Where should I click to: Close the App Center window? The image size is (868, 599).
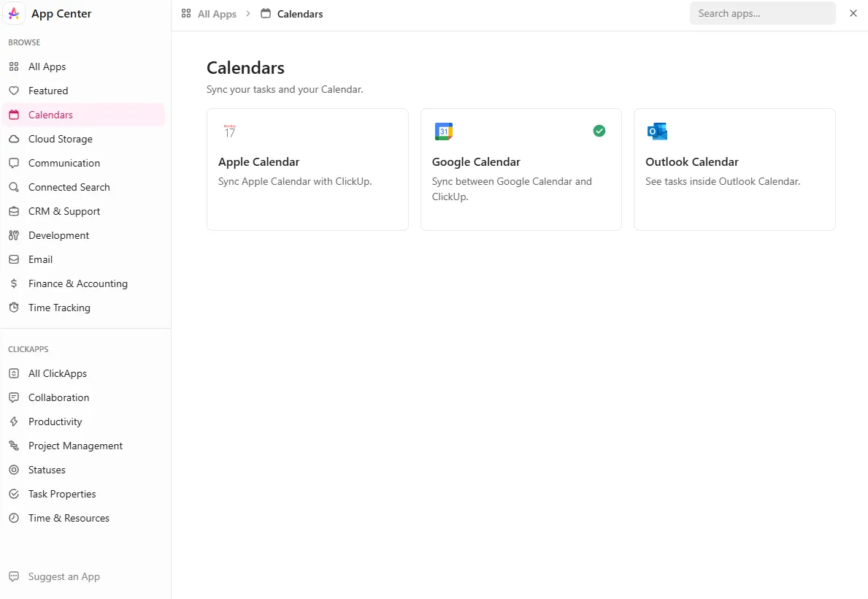[x=853, y=13]
